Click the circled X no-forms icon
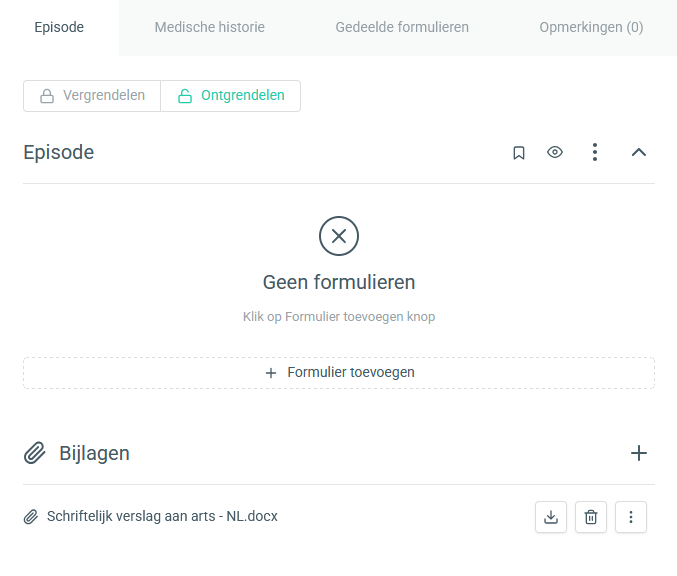 point(339,236)
